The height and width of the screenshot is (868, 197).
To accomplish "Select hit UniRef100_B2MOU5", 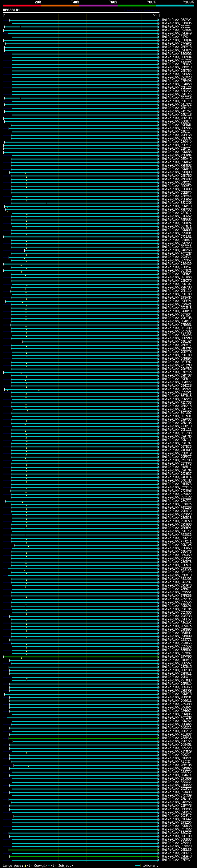I will tap(177, 23).
